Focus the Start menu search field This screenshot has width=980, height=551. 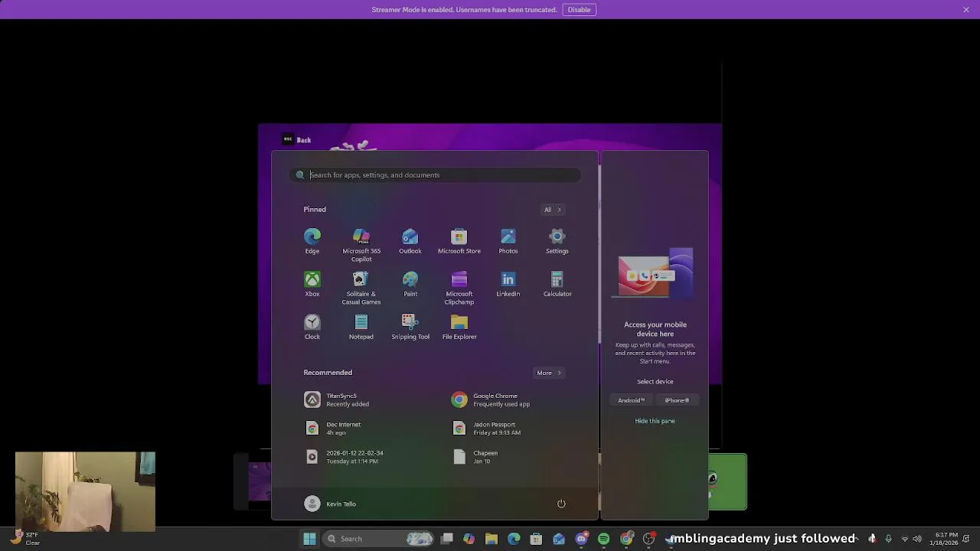click(x=436, y=175)
